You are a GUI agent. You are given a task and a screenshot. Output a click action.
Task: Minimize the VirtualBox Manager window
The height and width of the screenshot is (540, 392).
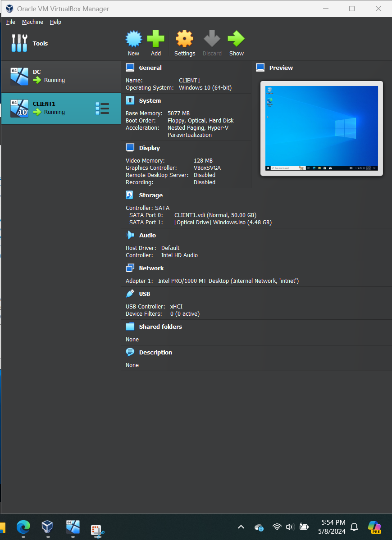click(325, 9)
